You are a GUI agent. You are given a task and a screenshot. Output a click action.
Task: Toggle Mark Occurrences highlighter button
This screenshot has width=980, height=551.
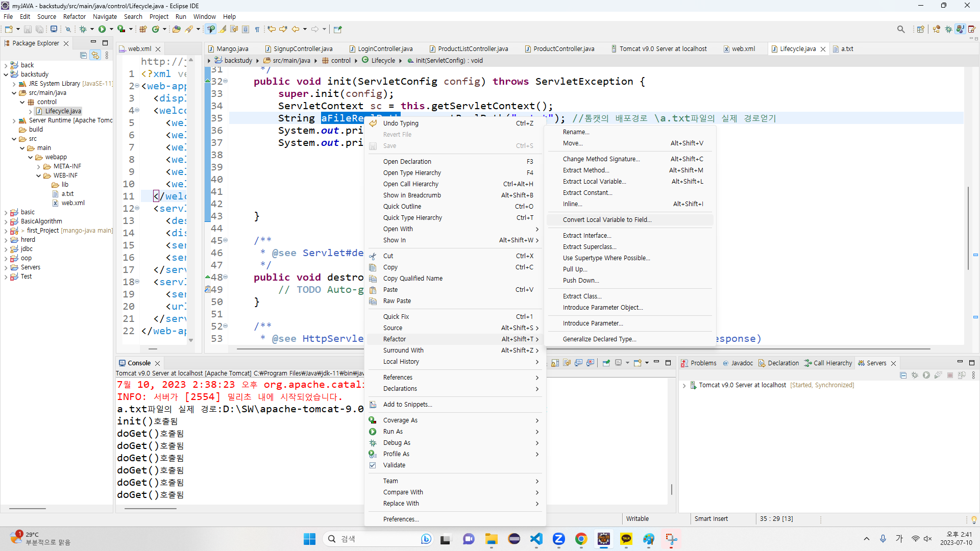(223, 30)
